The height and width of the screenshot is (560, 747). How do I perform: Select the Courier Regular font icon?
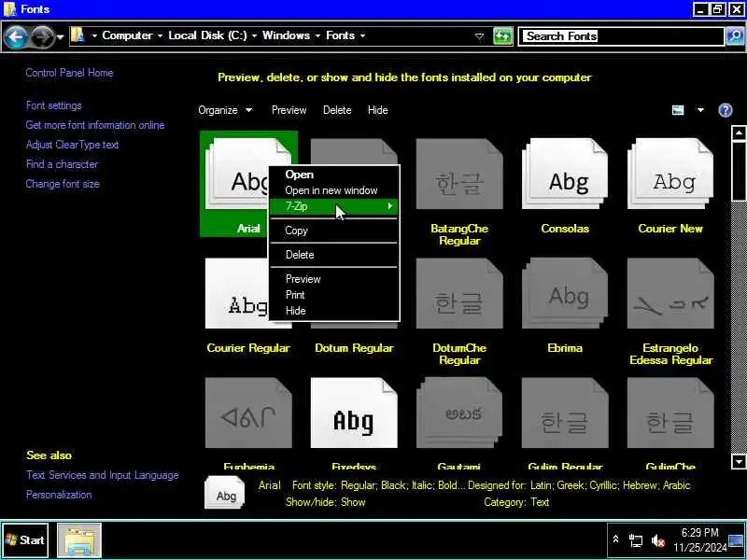click(x=237, y=293)
